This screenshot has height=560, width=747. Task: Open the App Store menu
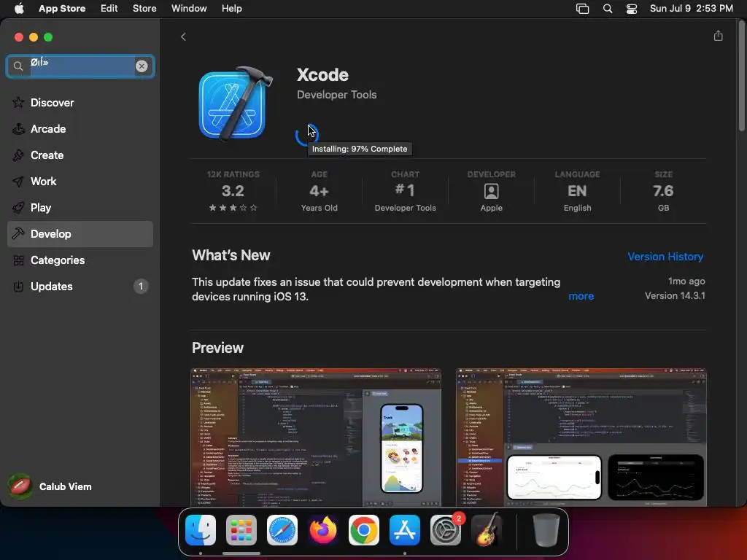pos(62,8)
